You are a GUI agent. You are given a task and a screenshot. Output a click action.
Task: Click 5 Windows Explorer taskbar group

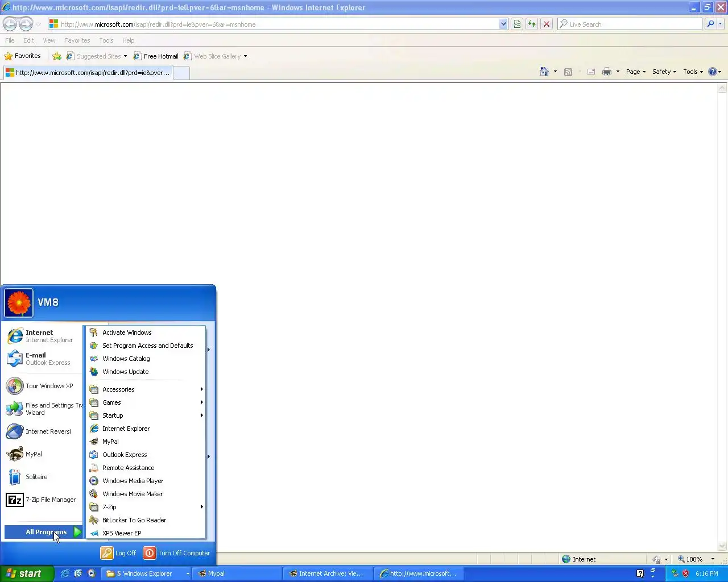tap(146, 573)
